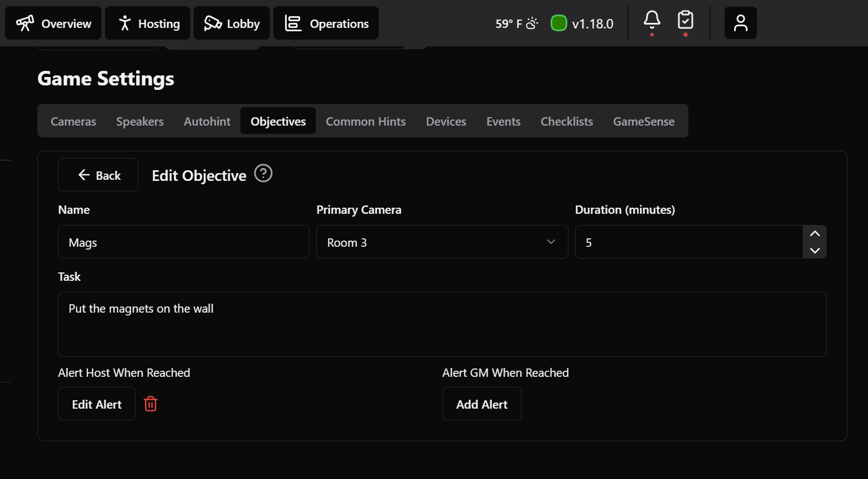Viewport: 868px width, 479px height.
Task: Switch to the Cameras tab
Action: [x=73, y=121]
